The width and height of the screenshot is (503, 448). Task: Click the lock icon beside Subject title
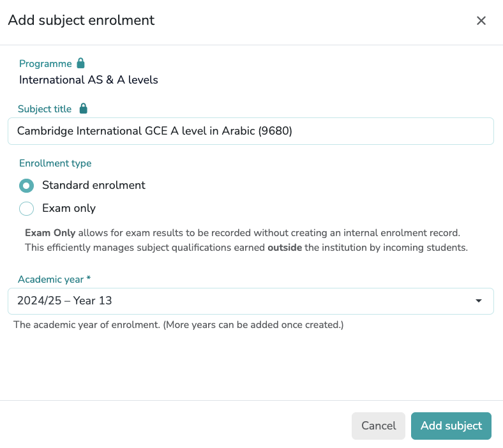coord(83,108)
